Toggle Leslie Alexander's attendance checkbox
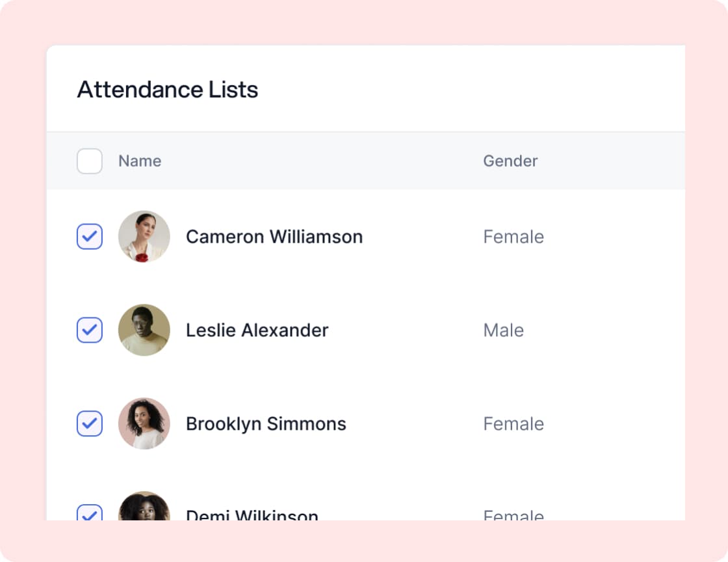The width and height of the screenshot is (728, 562). [x=89, y=330]
